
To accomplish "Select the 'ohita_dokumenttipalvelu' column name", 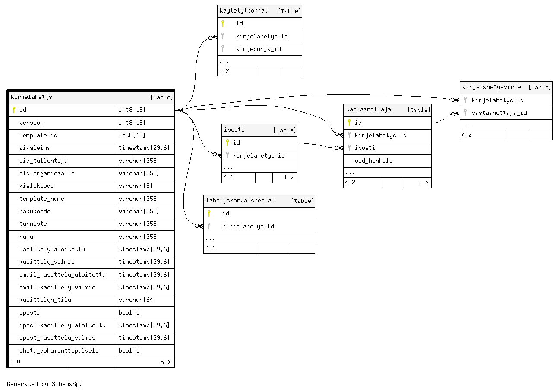I will click(59, 351).
